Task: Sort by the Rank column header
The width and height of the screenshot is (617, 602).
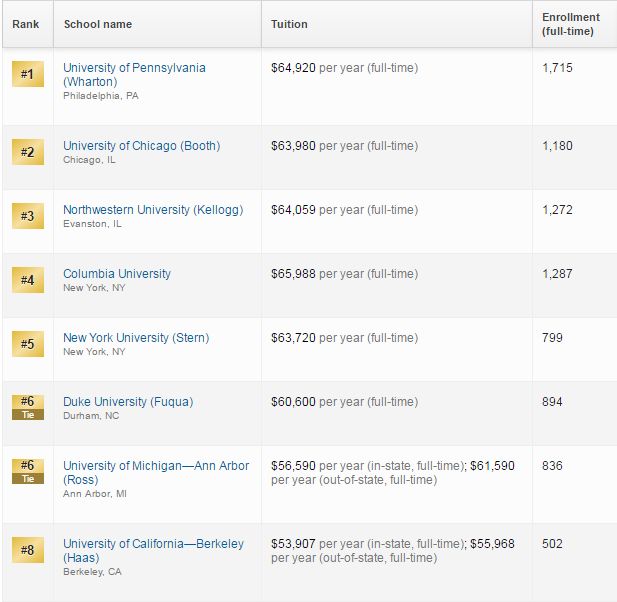Action: 26,24
